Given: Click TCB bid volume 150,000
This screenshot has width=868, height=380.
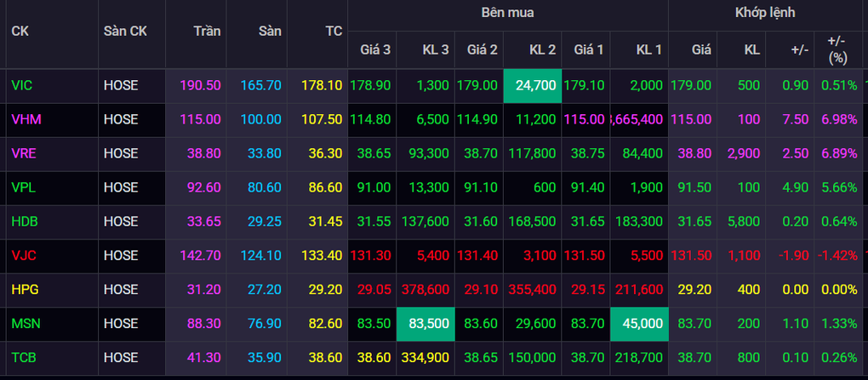Looking at the screenshot, I should (x=533, y=358).
